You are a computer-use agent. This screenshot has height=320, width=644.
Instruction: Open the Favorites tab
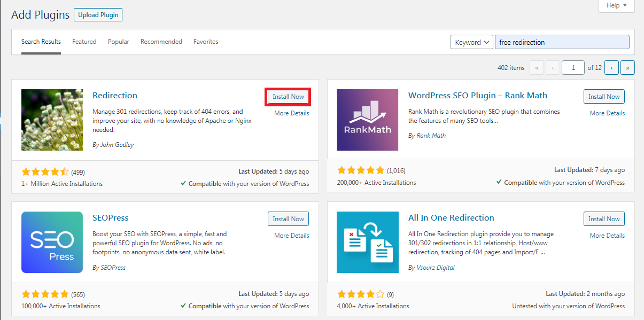click(206, 42)
